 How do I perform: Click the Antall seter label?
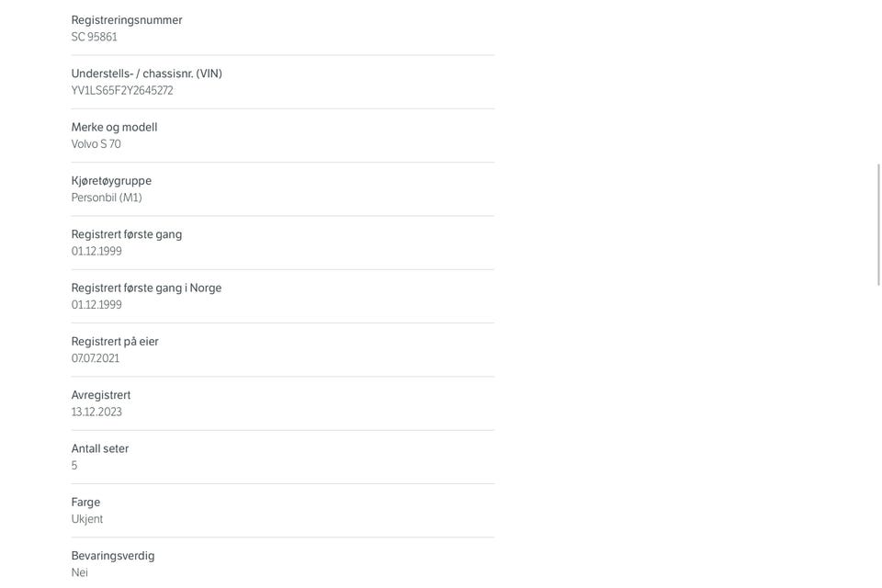[x=99, y=449]
